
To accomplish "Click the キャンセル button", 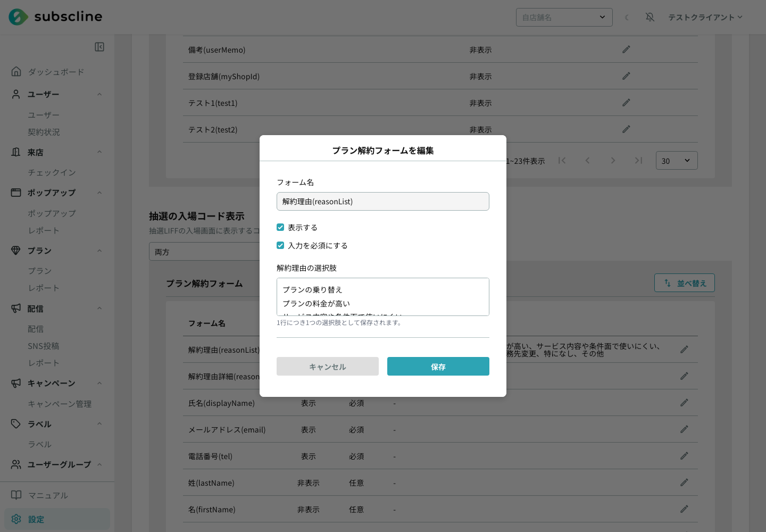I will 328,367.
